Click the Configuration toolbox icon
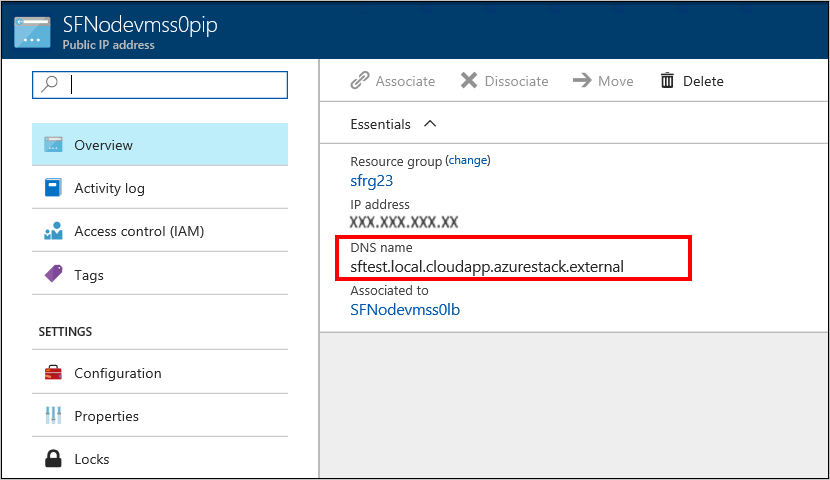The image size is (830, 480). [x=53, y=373]
